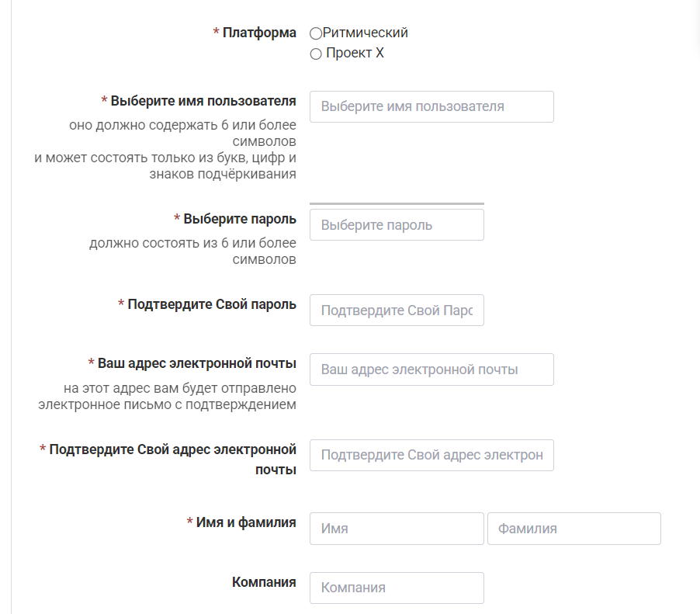This screenshot has width=700, height=614.
Task: Select the Ритмический platform radio button
Action: pos(316,33)
